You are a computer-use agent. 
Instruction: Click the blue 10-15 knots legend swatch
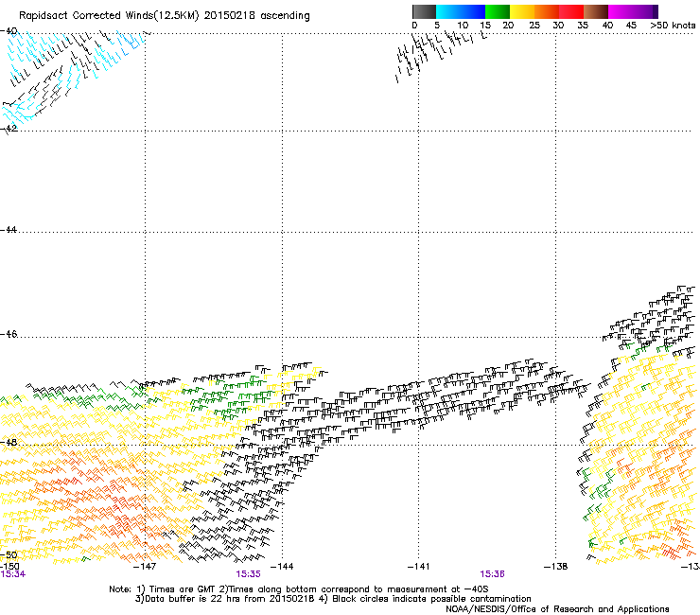pyautogui.click(x=473, y=11)
